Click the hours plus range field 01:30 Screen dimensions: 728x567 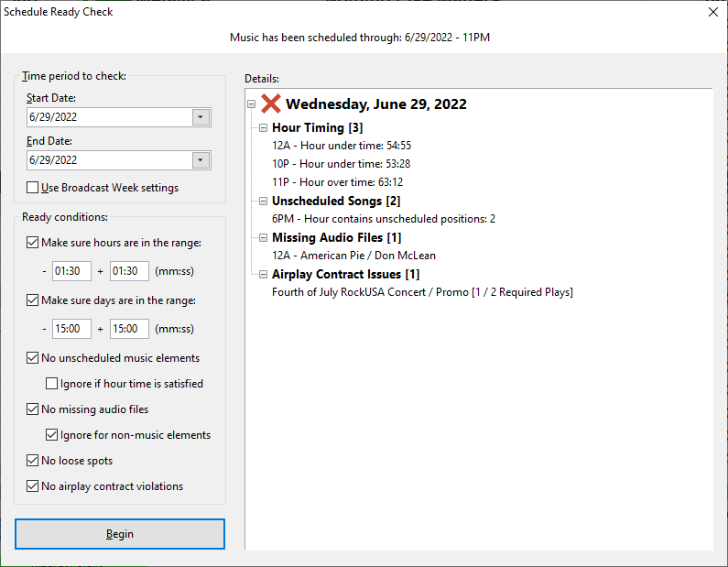point(129,271)
